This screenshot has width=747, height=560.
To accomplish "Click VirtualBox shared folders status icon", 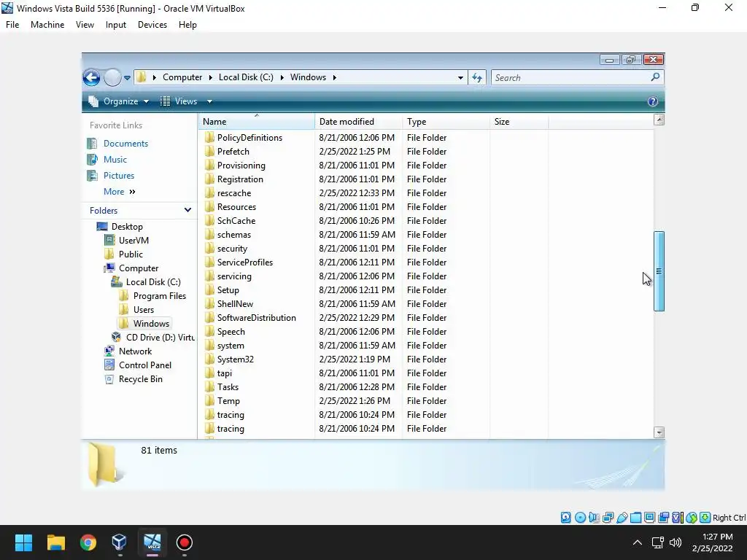I will point(635,518).
